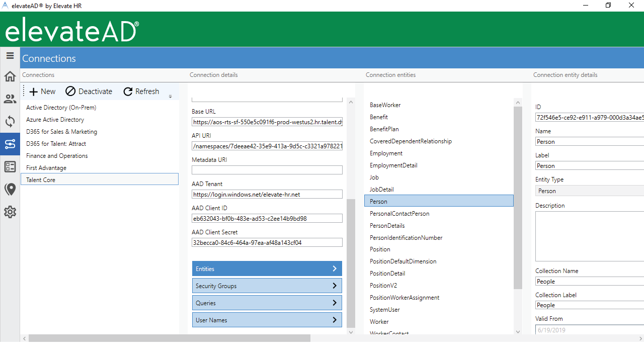Select CoveredDependentRelationship entity
644x362 pixels.
(439, 141)
